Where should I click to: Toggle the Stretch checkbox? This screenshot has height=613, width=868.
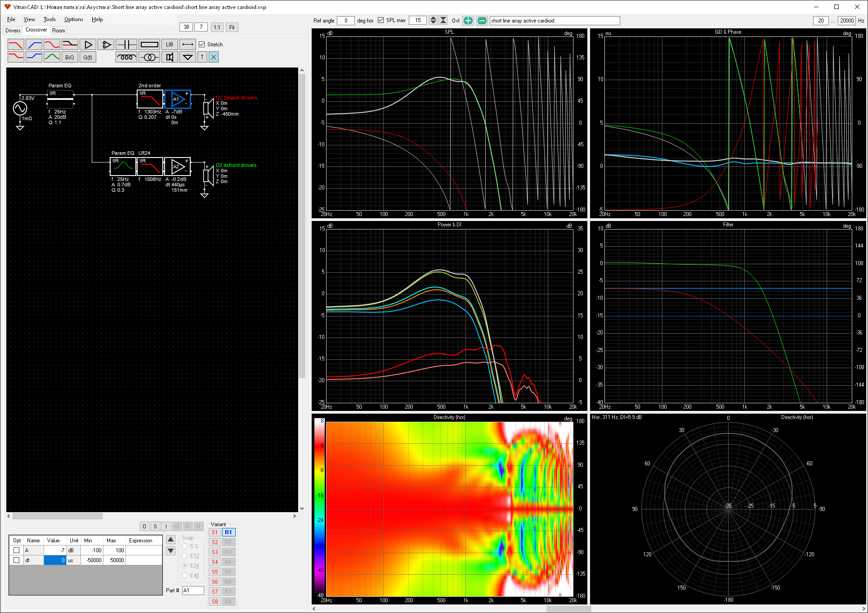tap(202, 45)
